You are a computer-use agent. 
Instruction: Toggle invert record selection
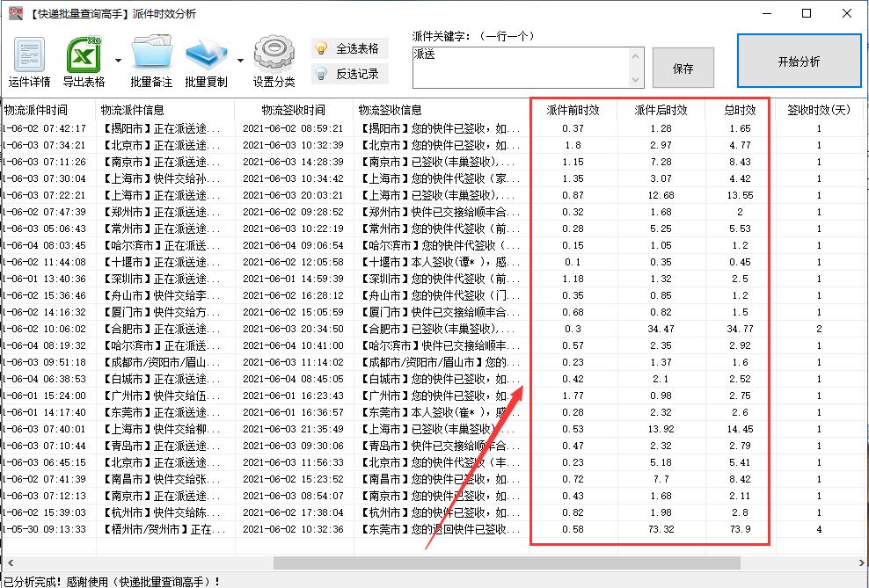pos(350,74)
